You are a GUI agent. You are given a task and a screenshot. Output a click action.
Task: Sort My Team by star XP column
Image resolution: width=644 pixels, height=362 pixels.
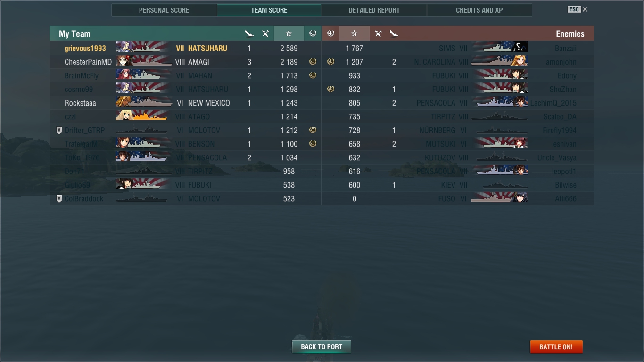tap(289, 33)
